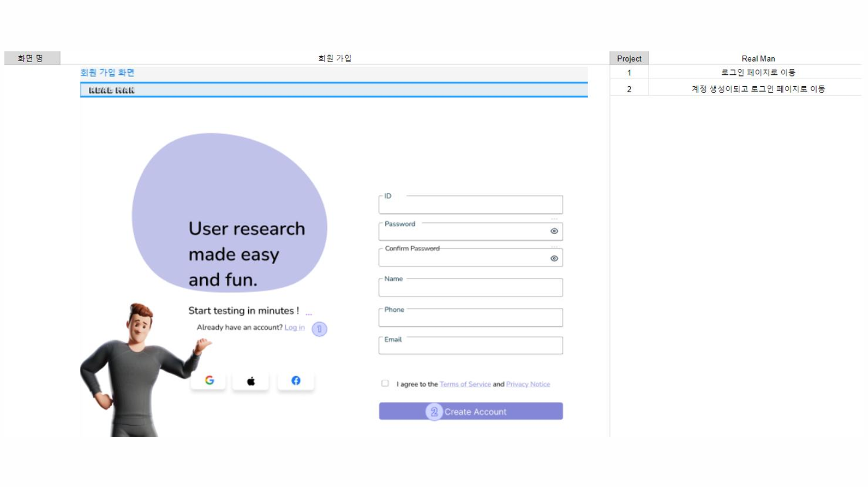Click the numbered marker 2 on Create Account

tap(434, 412)
